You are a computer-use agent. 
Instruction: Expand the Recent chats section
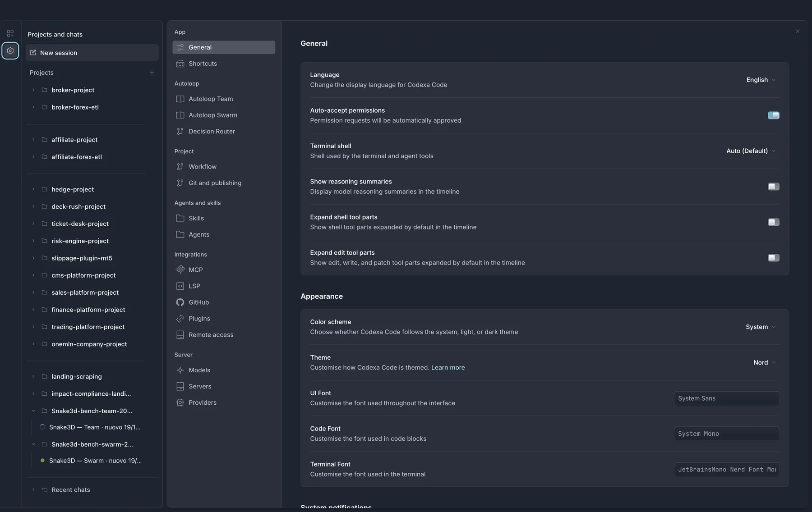[33, 489]
